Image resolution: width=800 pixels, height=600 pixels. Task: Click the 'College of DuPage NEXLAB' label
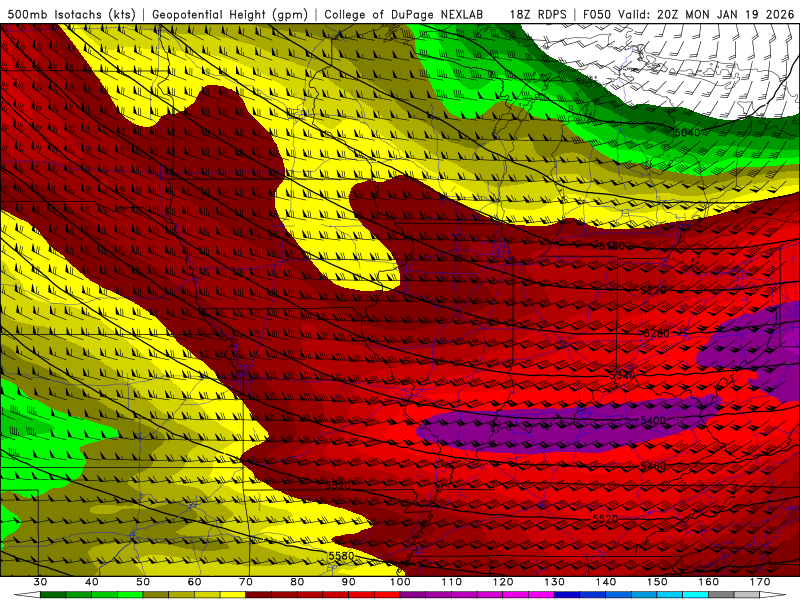[403, 14]
